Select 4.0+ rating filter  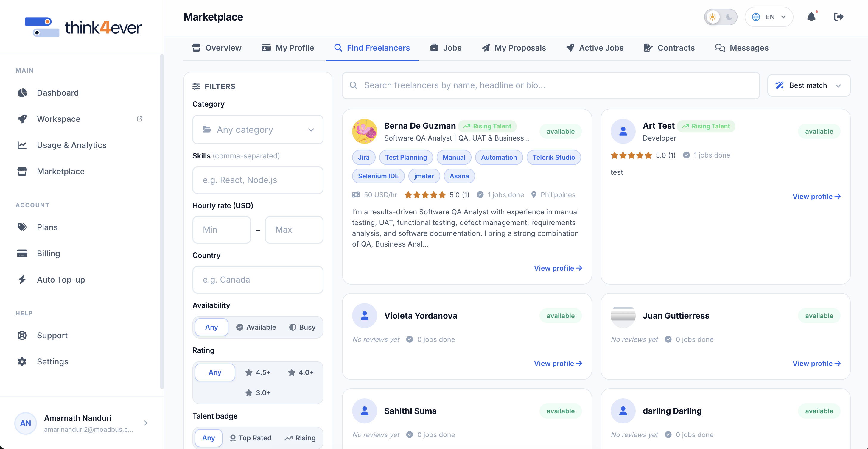click(301, 372)
